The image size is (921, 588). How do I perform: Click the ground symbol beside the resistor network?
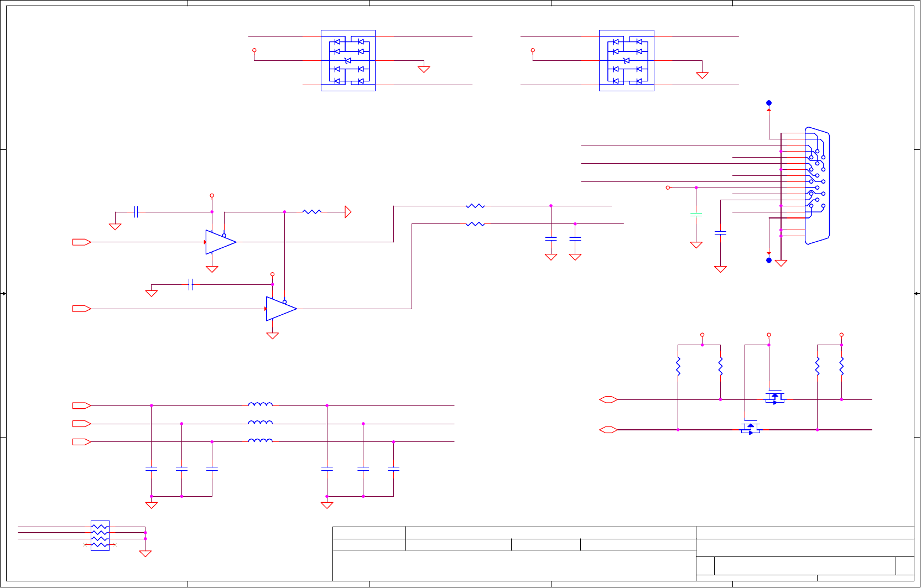tap(145, 553)
